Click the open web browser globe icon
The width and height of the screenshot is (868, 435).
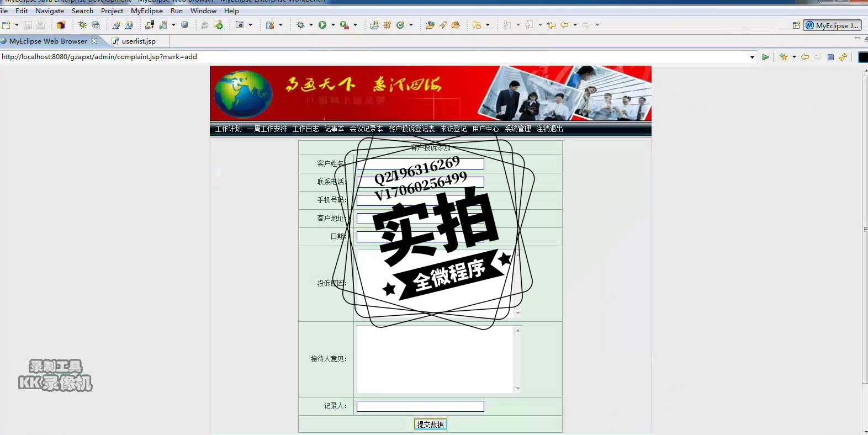[x=185, y=25]
